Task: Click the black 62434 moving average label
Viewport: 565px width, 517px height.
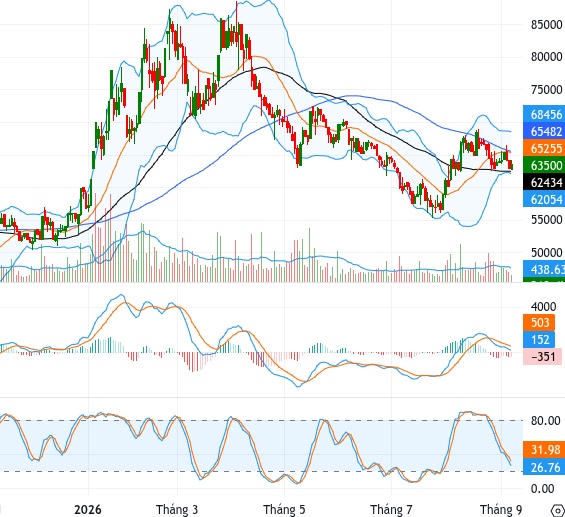Action: 544,182
